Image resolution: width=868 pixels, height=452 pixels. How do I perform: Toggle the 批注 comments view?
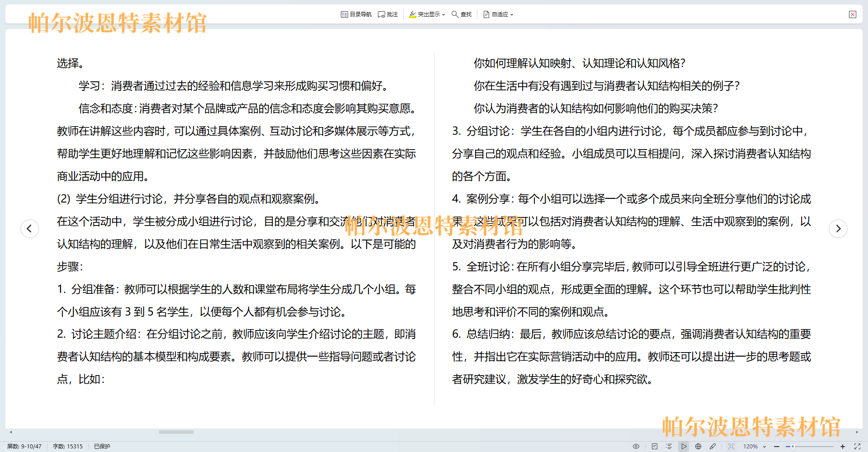tap(388, 14)
